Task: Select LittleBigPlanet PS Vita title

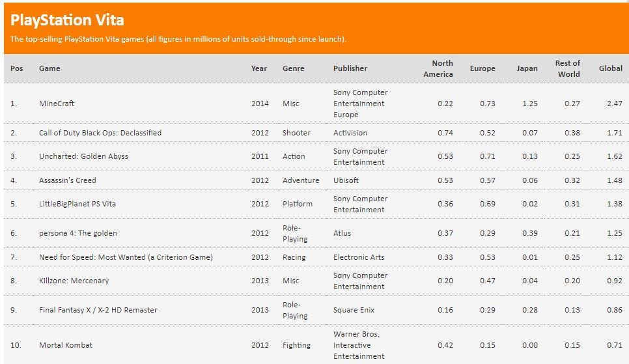Action: coord(77,204)
